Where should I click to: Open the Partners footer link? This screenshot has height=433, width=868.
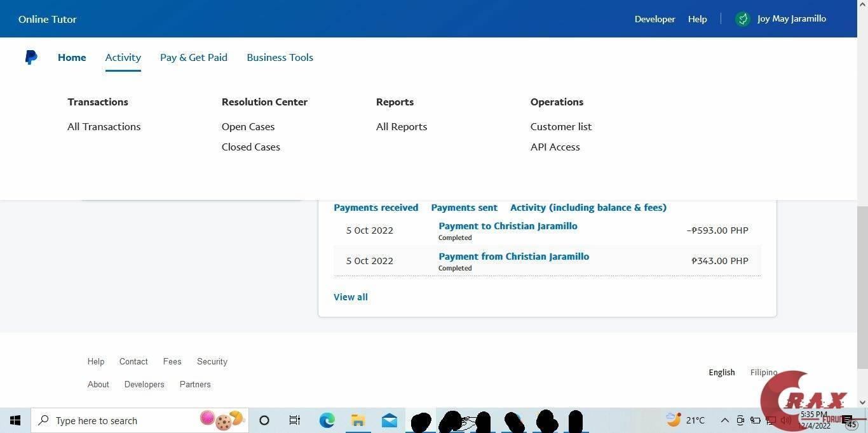tap(195, 384)
